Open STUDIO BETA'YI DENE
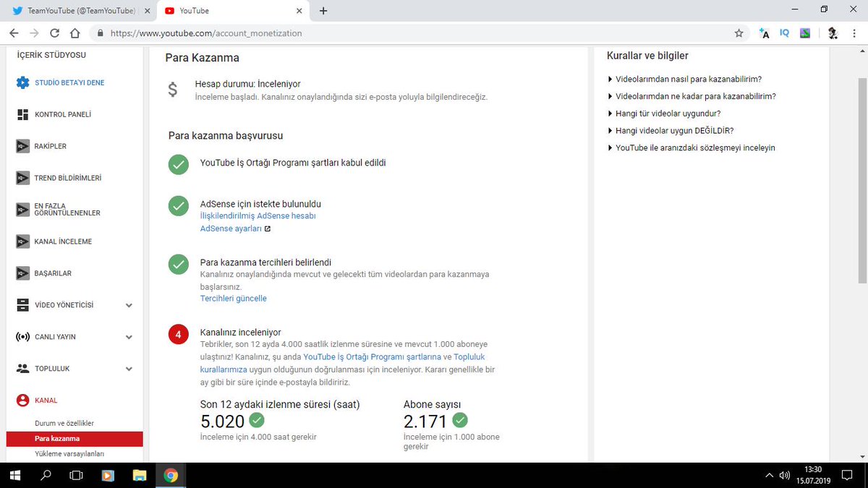 click(69, 82)
